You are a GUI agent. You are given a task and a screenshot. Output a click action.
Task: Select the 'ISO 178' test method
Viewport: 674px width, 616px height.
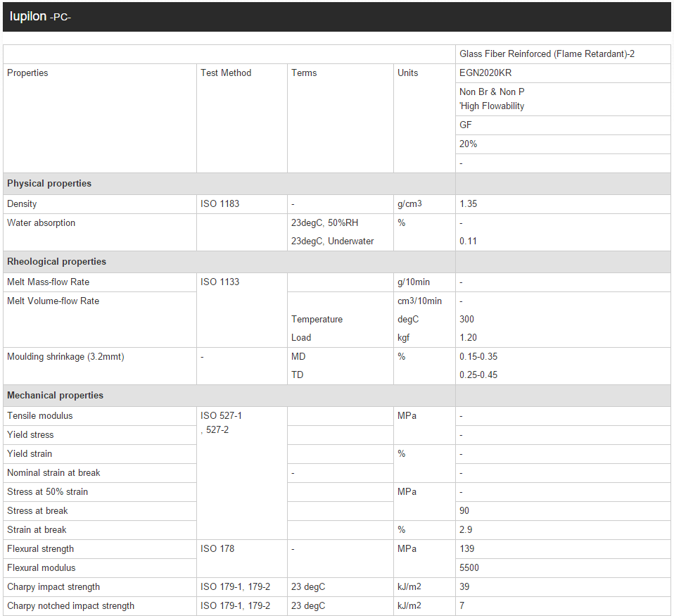coord(217,548)
